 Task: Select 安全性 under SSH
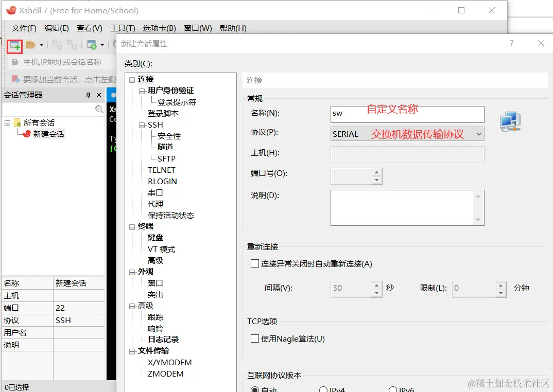169,136
